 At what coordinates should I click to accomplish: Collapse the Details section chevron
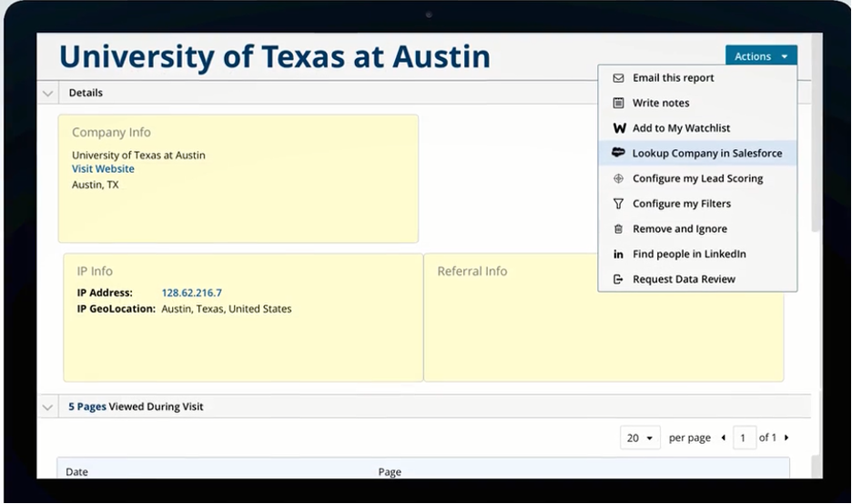tap(48, 93)
